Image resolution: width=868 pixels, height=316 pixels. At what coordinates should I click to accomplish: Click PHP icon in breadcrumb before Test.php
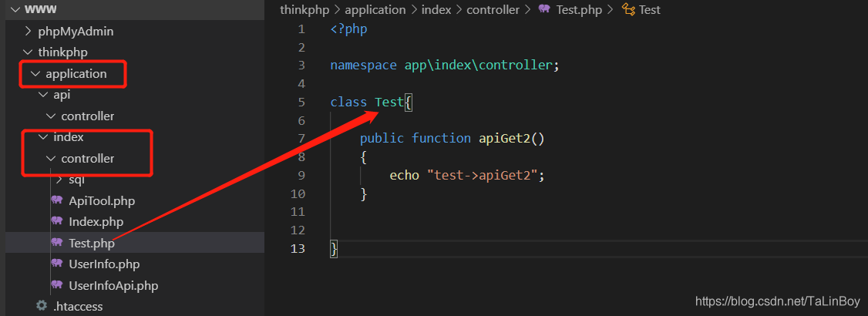pos(543,9)
